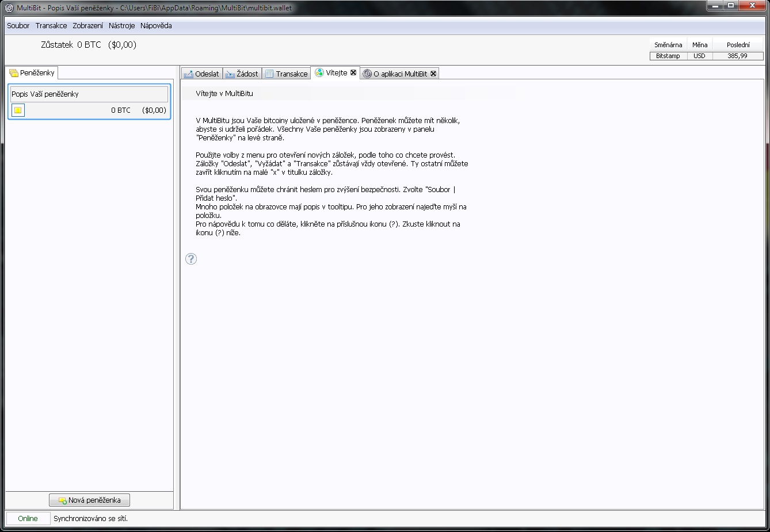Close the Vítejte tab

(x=353, y=72)
